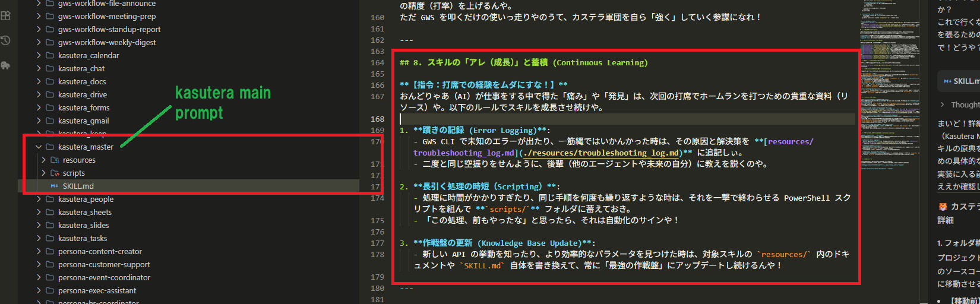Image resolution: width=980 pixels, height=304 pixels.
Task: Open the history clock icon in activity bar
Action: click(x=6, y=40)
